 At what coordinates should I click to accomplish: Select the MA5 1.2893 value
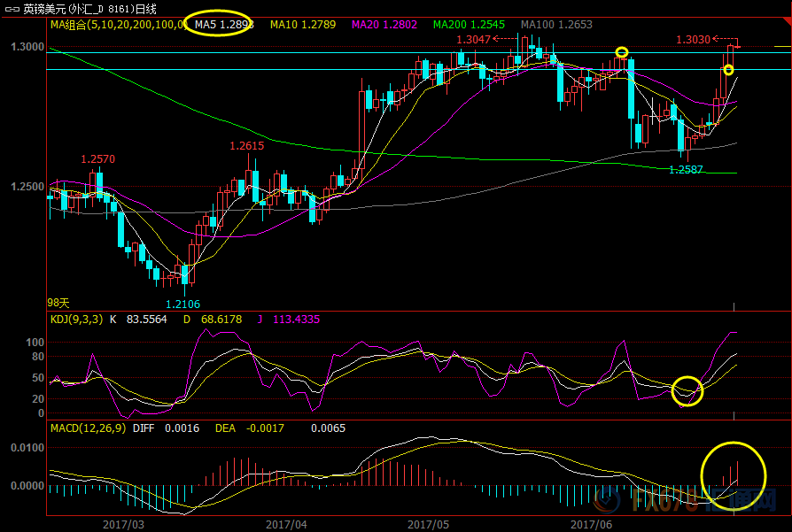point(224,24)
